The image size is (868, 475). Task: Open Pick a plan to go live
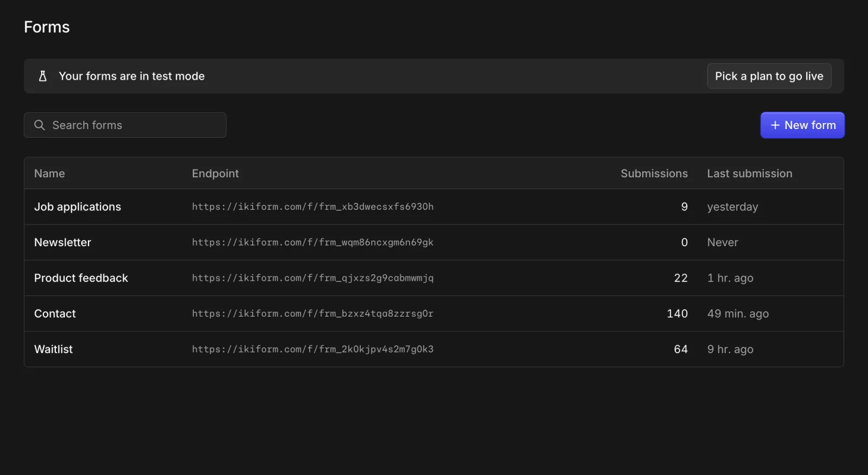769,76
